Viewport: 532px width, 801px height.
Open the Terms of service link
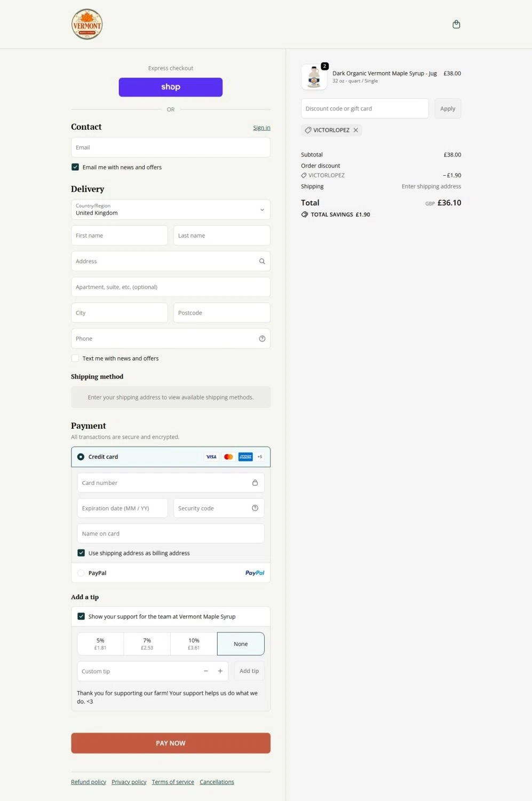click(173, 782)
